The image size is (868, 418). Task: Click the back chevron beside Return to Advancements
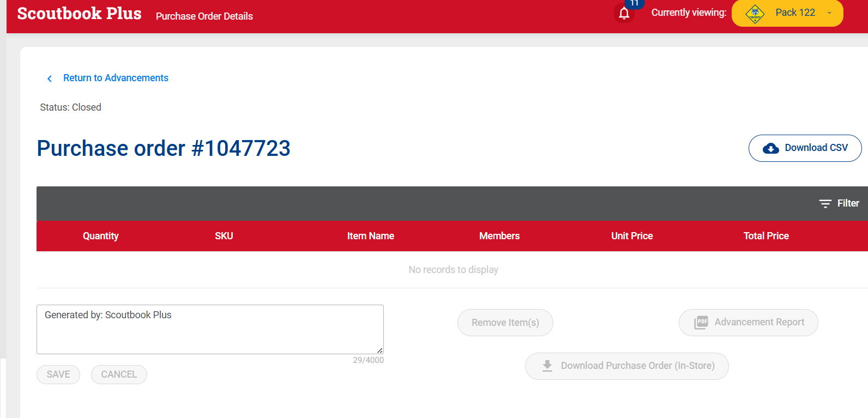point(50,78)
